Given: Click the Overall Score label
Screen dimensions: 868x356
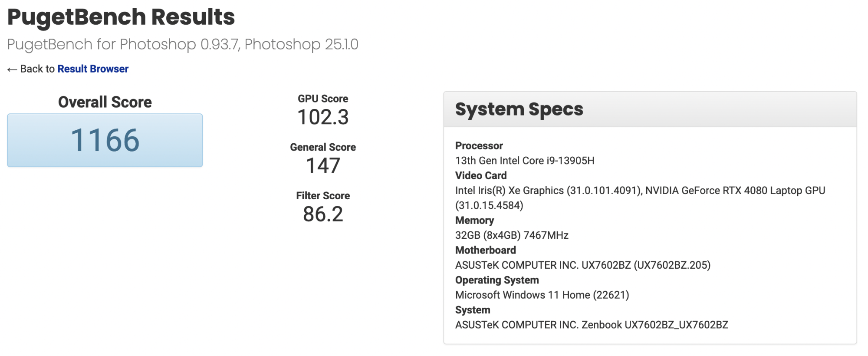Looking at the screenshot, I should [105, 102].
